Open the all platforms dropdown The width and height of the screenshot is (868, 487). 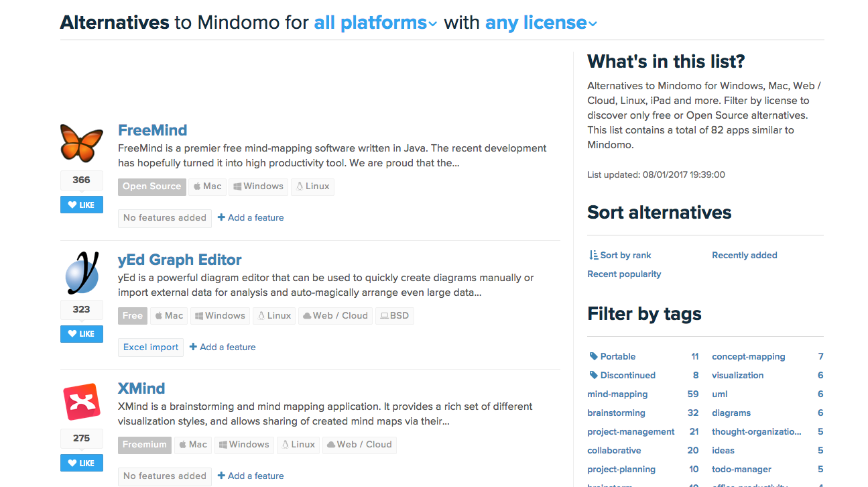(375, 23)
